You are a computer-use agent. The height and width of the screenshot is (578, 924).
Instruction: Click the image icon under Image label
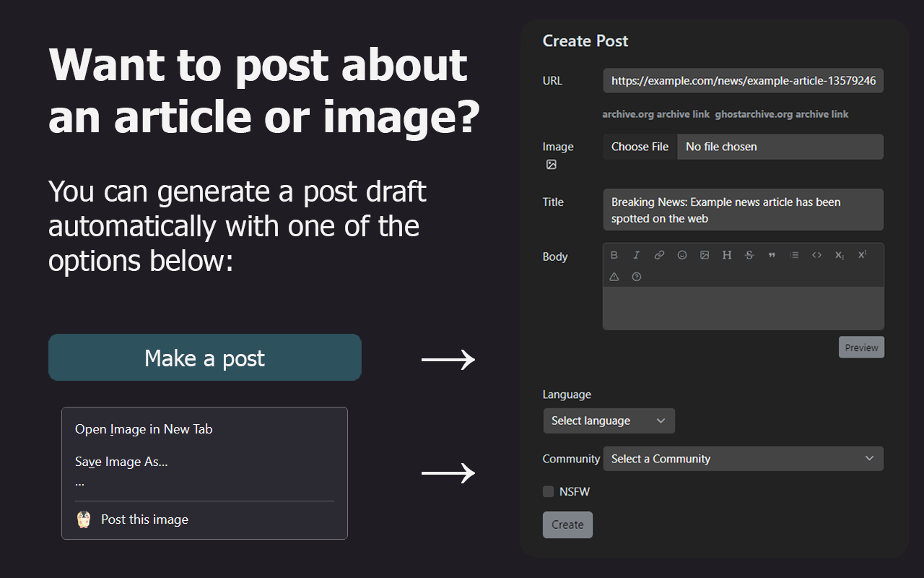pyautogui.click(x=552, y=165)
